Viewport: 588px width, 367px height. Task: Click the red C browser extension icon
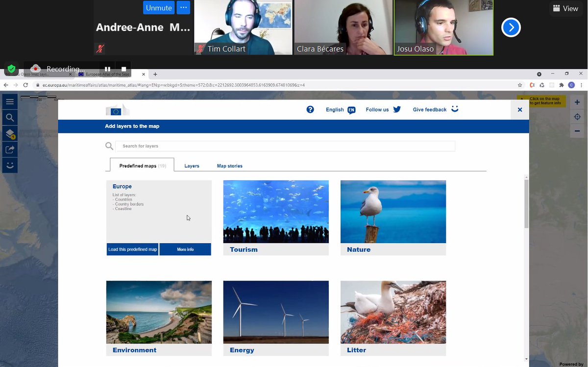532,85
